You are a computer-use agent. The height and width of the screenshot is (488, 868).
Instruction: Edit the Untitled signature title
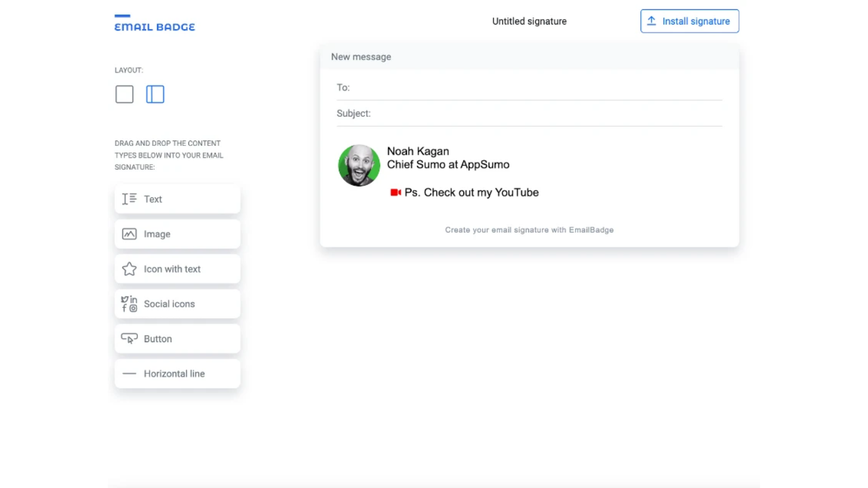tap(529, 21)
